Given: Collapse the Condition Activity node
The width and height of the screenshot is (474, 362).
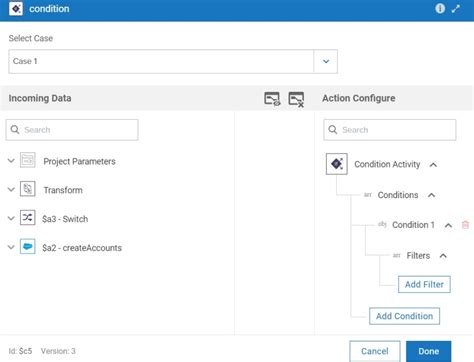Looking at the screenshot, I should click(x=433, y=165).
